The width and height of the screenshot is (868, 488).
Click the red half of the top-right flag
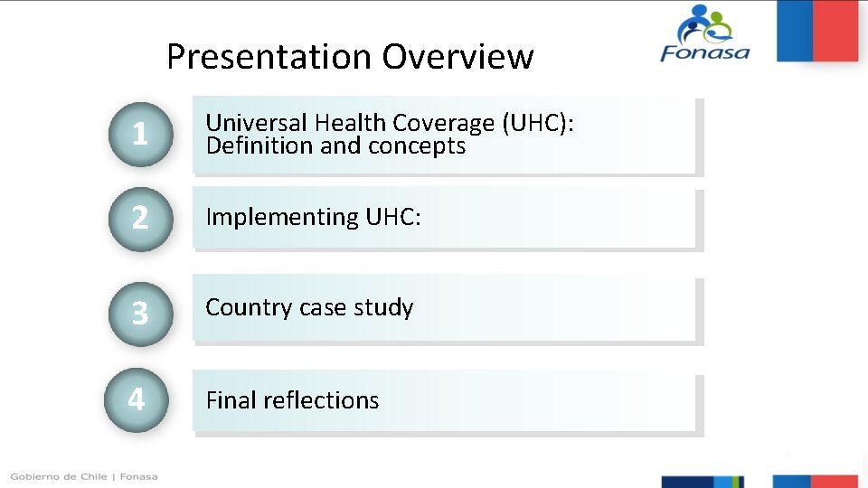(x=835, y=30)
